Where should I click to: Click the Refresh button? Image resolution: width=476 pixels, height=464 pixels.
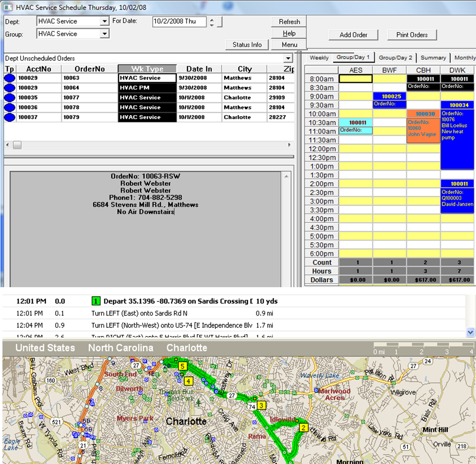[x=289, y=21]
